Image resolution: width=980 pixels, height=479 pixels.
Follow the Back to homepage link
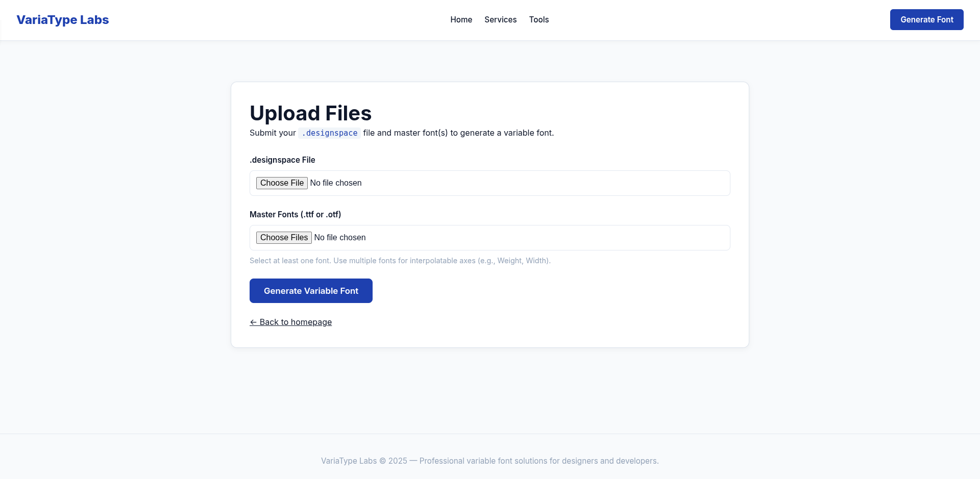[x=290, y=322]
